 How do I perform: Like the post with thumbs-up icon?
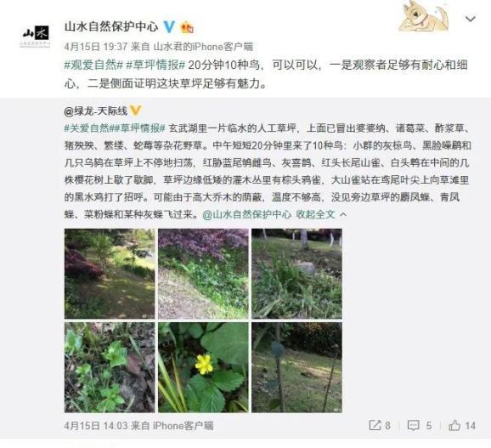click(x=462, y=425)
